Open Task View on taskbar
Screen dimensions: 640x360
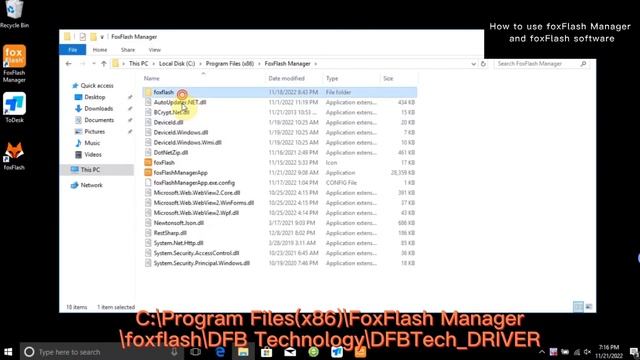[x=196, y=352]
